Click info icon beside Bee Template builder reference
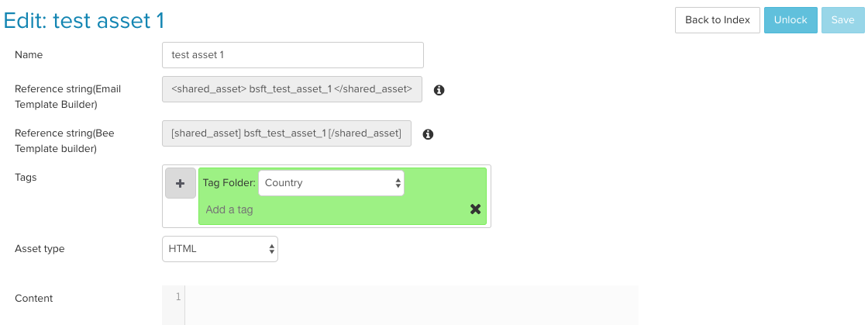 point(428,134)
